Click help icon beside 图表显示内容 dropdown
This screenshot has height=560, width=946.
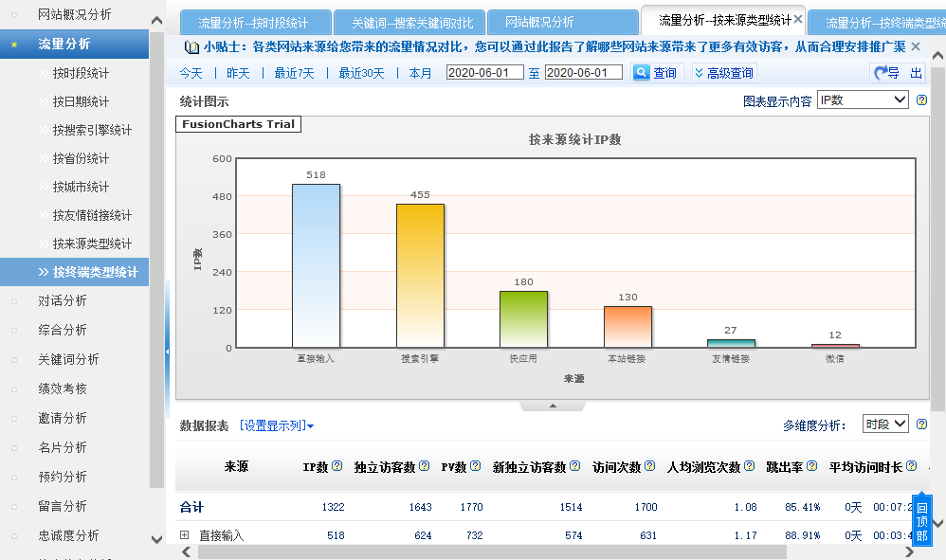click(x=921, y=100)
